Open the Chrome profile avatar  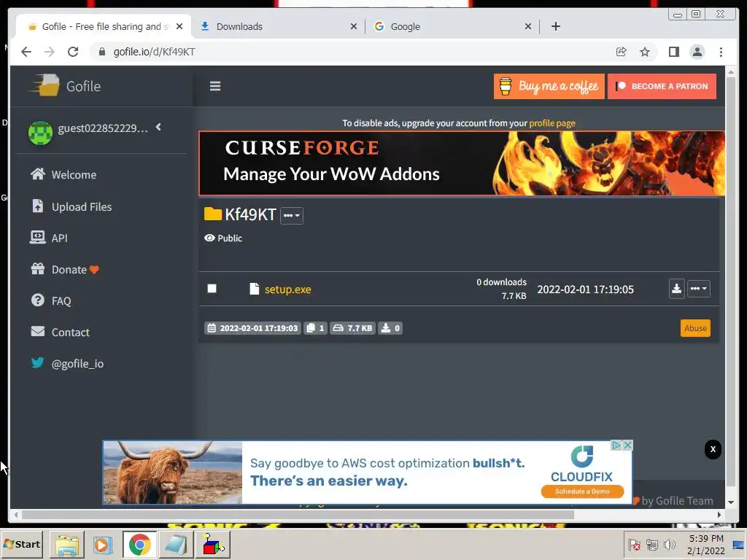[697, 52]
